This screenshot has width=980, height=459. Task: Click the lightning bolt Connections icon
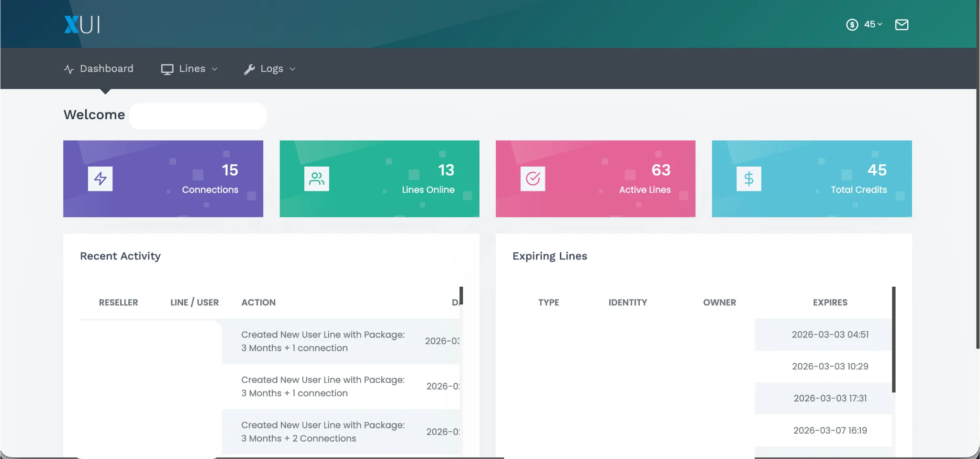100,179
